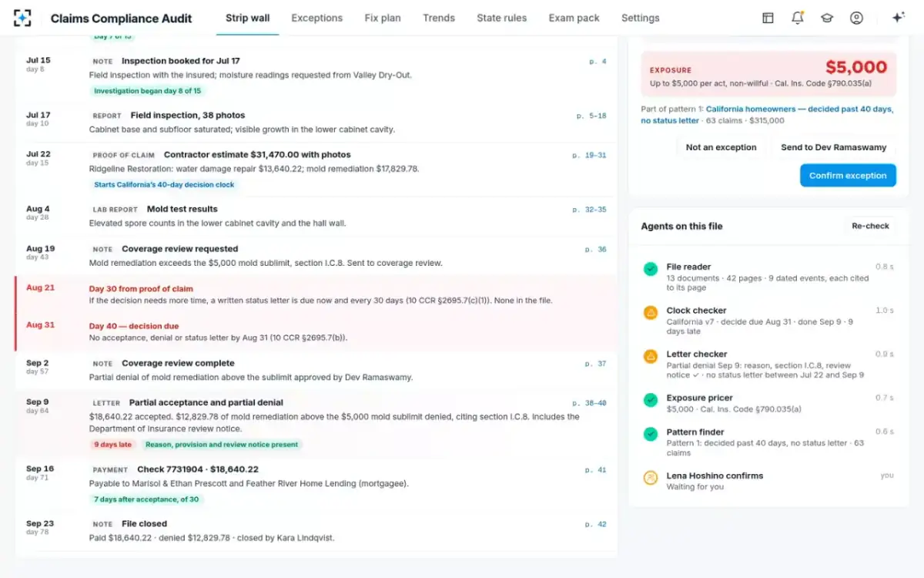This screenshot has height=578, width=924.
Task: Open page link p. 38–40 for denial letter
Action: pos(589,403)
